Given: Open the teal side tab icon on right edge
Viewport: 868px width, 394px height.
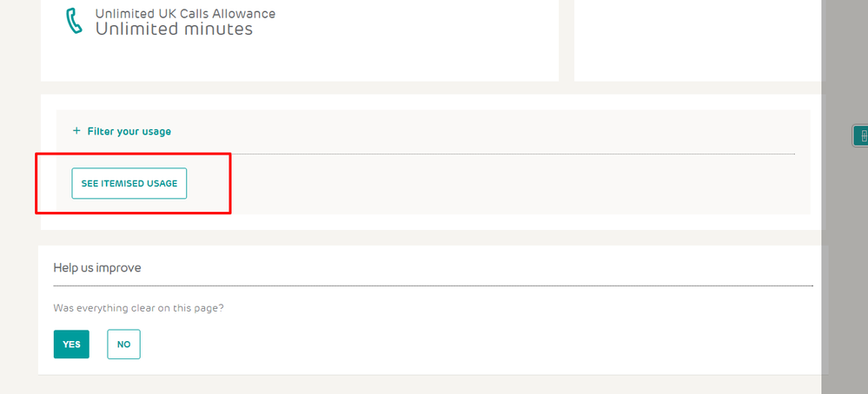Looking at the screenshot, I should pos(861,135).
